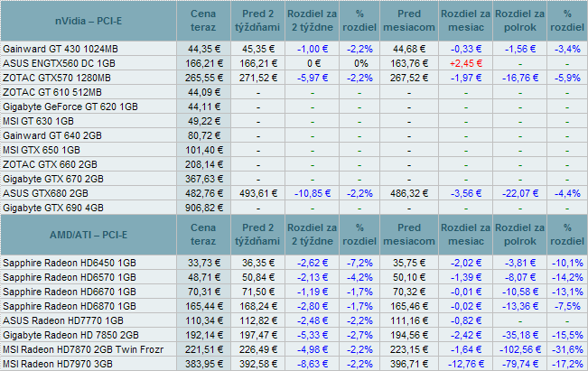Click the 906,82 € price for GTX 690

pos(203,208)
